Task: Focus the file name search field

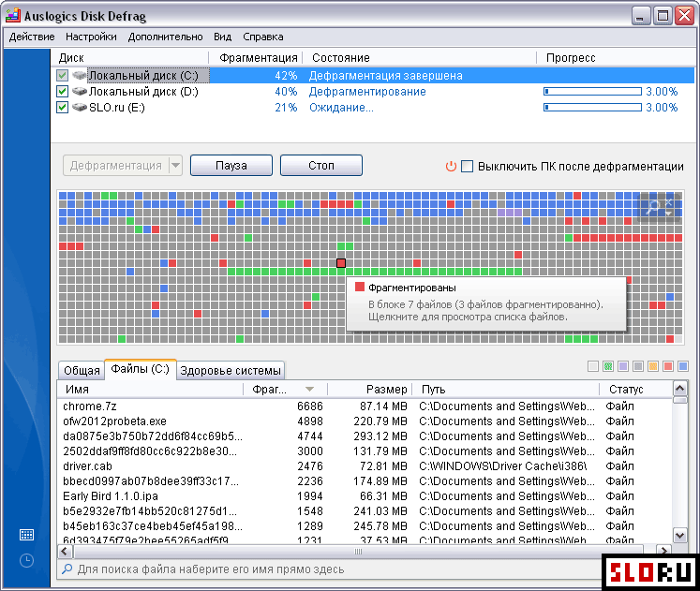Action: point(331,569)
